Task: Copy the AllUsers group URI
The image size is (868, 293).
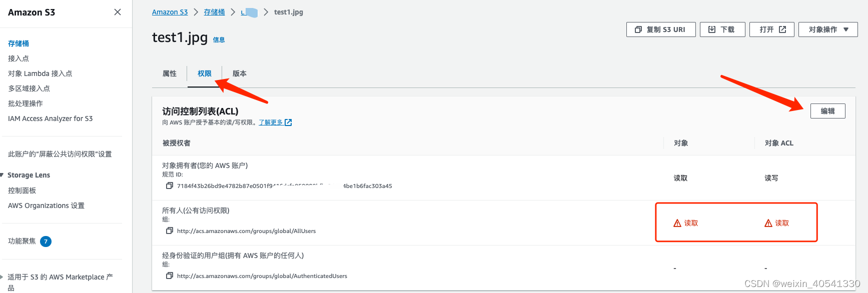Action: point(170,230)
